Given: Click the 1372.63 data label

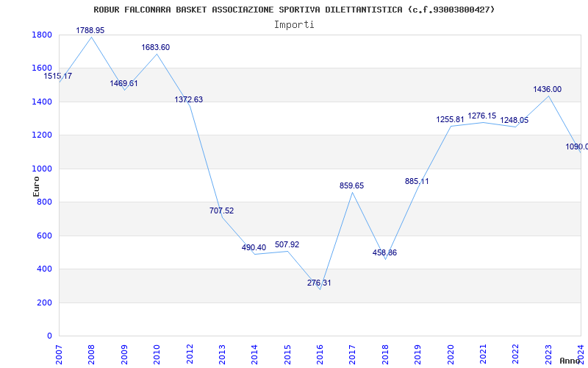Looking at the screenshot, I should pyautogui.click(x=189, y=99).
